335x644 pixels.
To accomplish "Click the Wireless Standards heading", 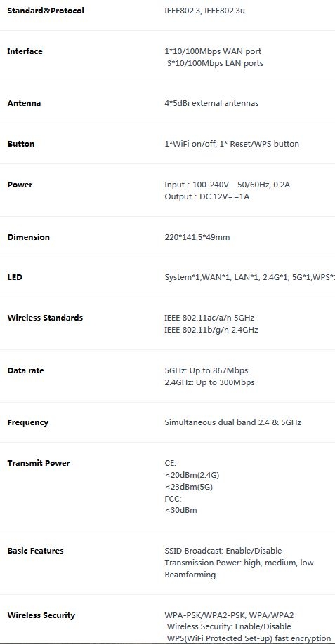I will click(x=45, y=318).
